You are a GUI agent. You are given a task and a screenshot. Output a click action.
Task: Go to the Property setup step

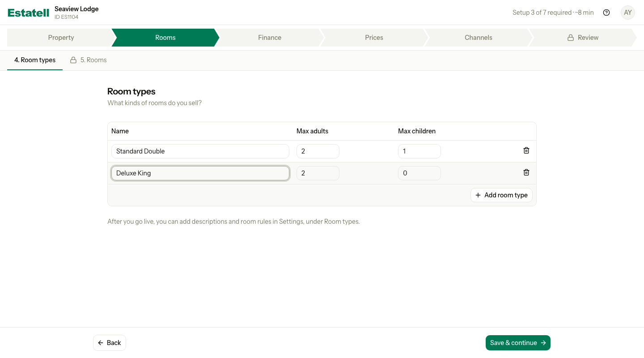(61, 38)
